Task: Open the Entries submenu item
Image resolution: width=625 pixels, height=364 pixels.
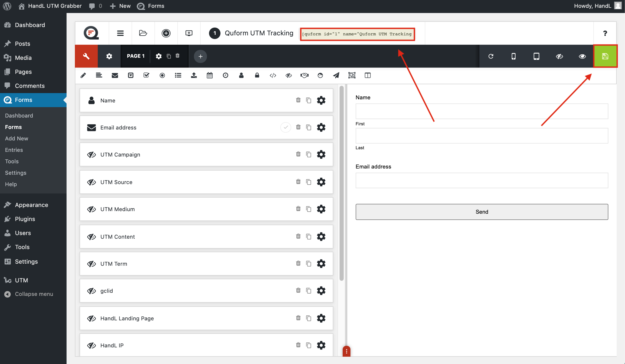Action: pos(14,150)
